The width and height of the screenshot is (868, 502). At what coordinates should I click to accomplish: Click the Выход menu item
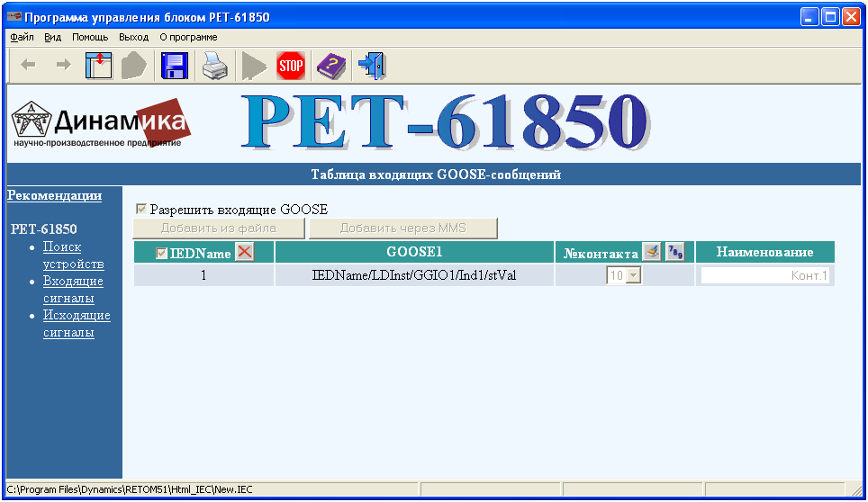(x=134, y=37)
